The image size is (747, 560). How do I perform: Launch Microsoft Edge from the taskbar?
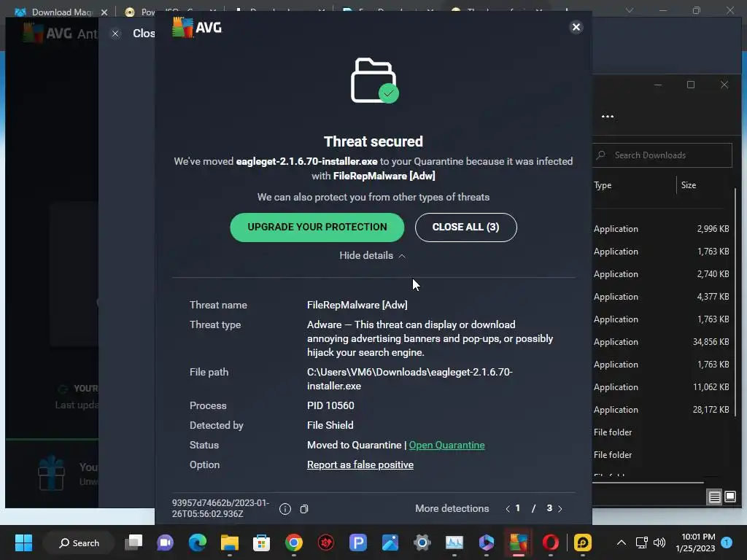tap(197, 542)
